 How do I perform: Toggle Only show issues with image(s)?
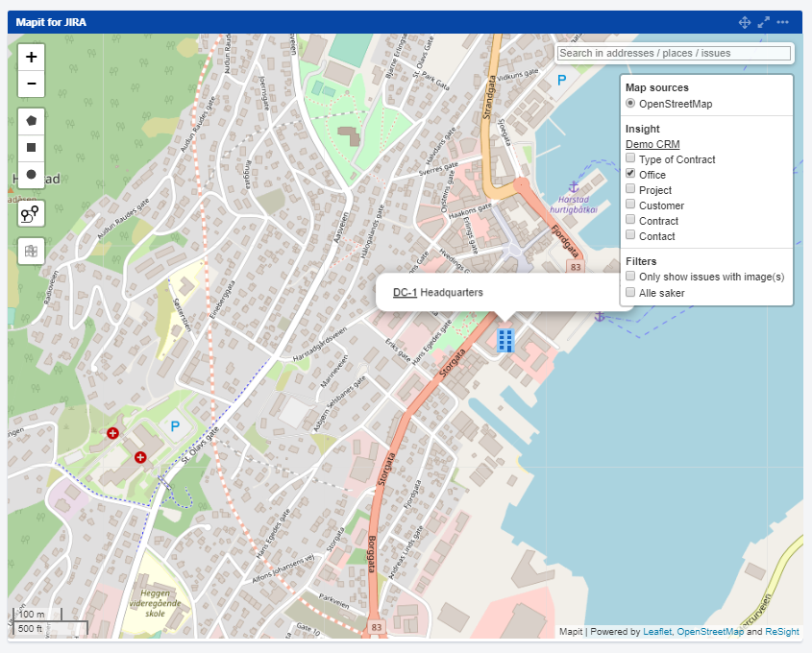pos(630,277)
